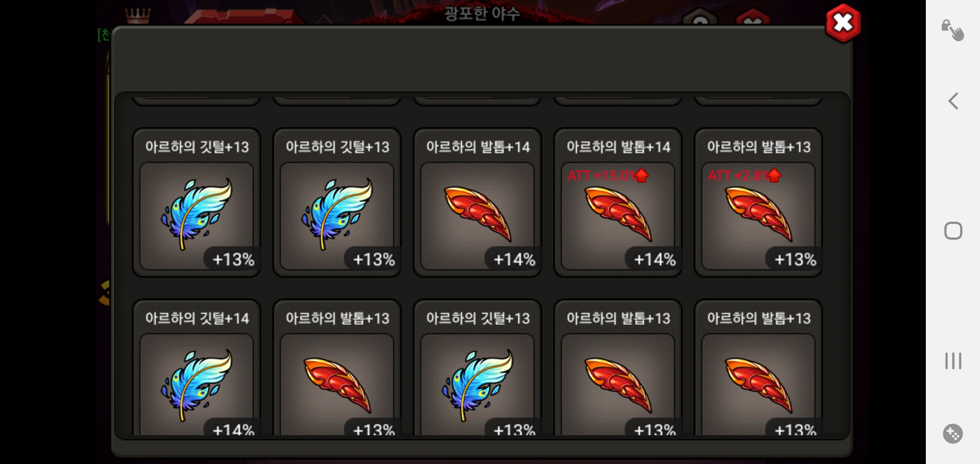Open the game tools controller icon
Image resolution: width=980 pixels, height=464 pixels.
point(953,434)
